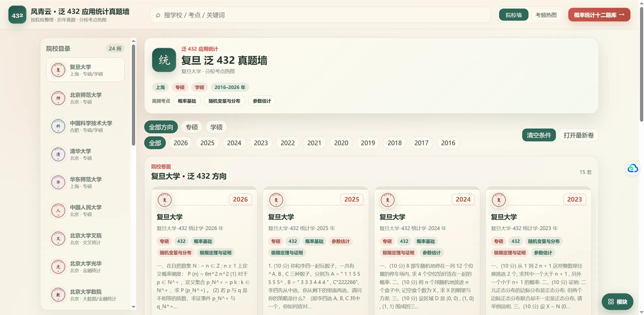
Task: Select 全部方向 filter
Action: [x=161, y=127]
